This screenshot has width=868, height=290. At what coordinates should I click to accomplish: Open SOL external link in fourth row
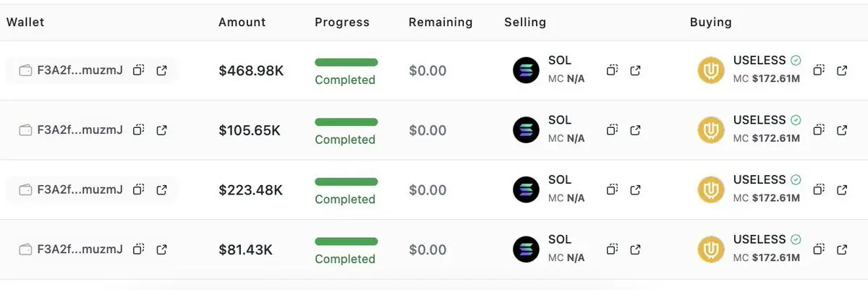pyautogui.click(x=635, y=250)
